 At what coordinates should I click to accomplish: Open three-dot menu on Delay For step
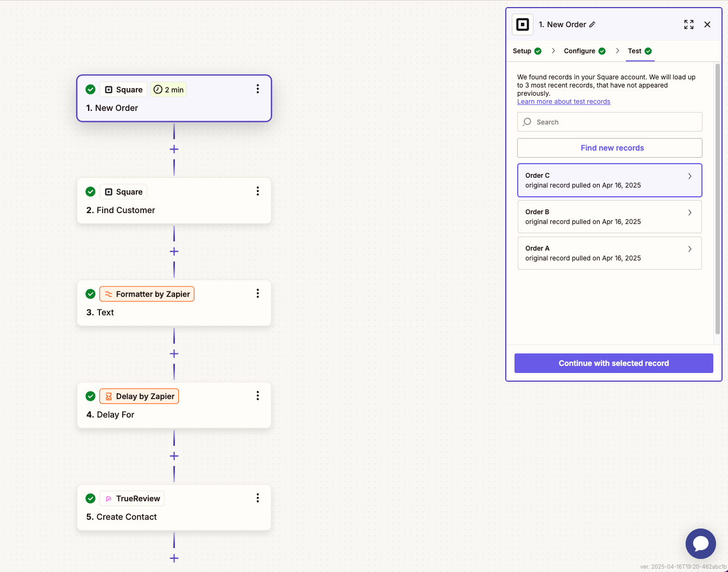point(258,396)
